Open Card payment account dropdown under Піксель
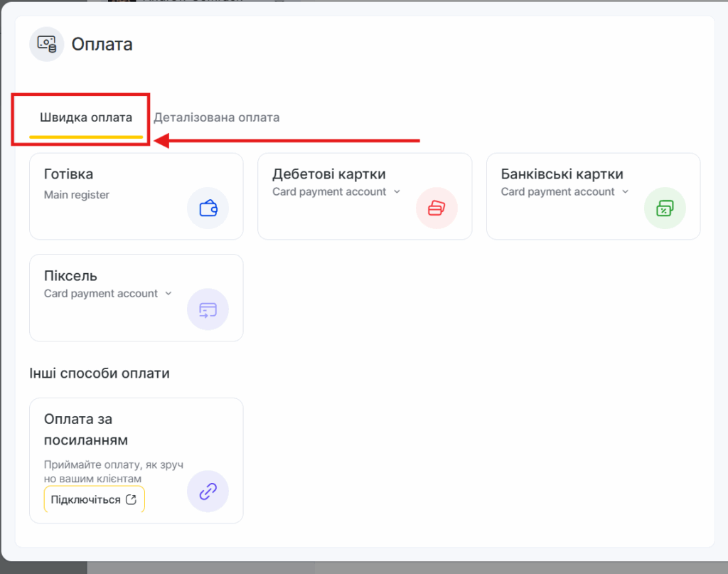The image size is (728, 574). pyautogui.click(x=168, y=293)
